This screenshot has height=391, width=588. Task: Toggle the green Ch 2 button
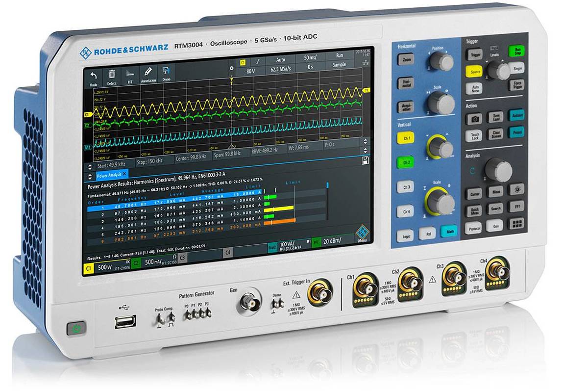pos(406,162)
